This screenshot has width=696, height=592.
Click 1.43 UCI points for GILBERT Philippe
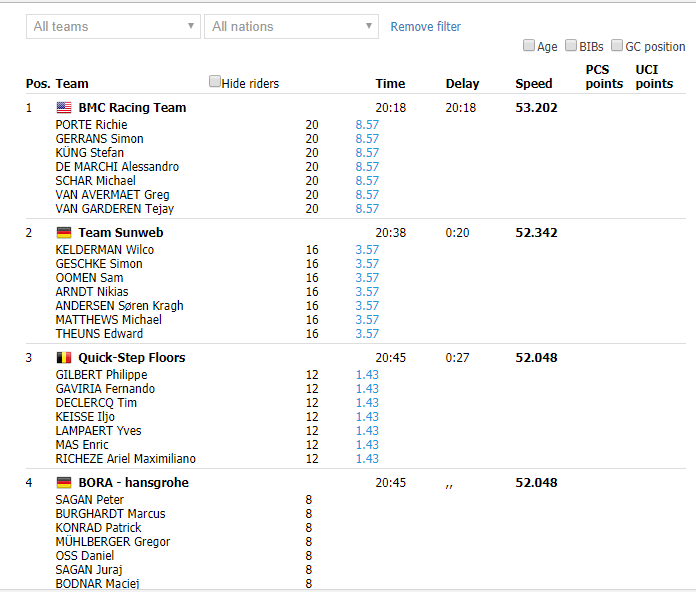click(367, 375)
